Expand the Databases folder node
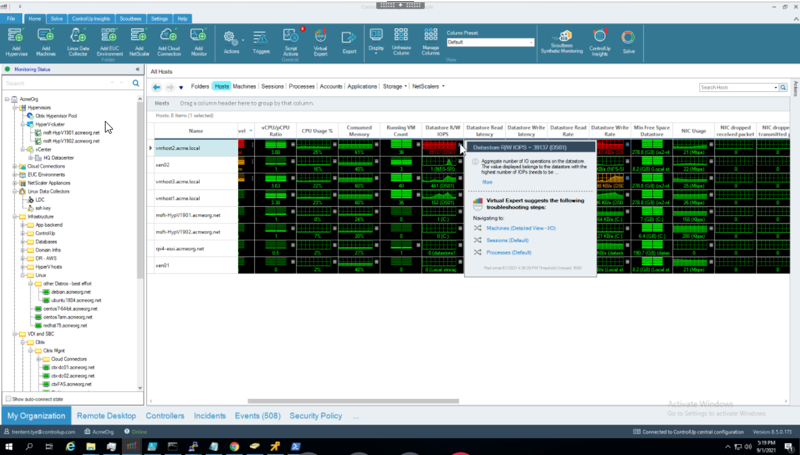The image size is (800, 455). (23, 241)
